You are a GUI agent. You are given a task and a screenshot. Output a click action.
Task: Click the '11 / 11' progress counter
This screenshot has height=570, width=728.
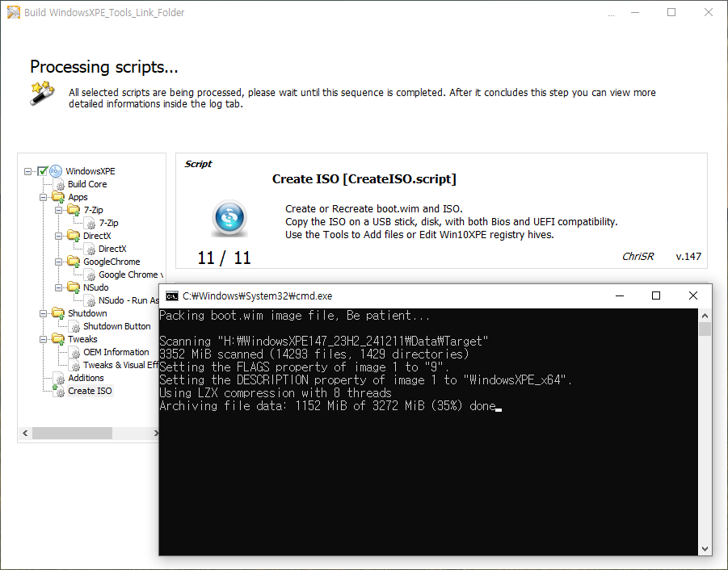[225, 258]
